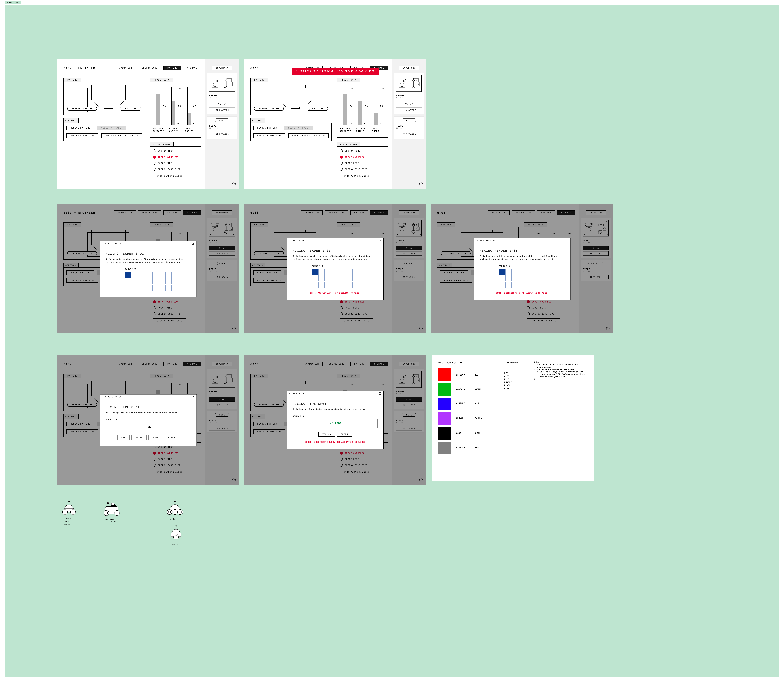The width and height of the screenshot is (784, 682).
Task: Choose RED answer button in Round 1/5 dialog
Action: pyautogui.click(x=123, y=438)
